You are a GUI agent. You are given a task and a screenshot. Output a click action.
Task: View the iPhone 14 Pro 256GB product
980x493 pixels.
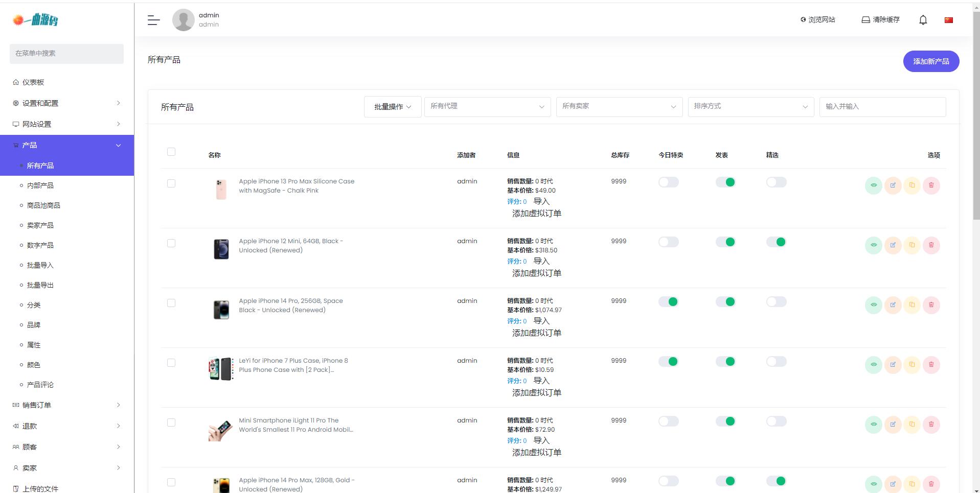[874, 305]
